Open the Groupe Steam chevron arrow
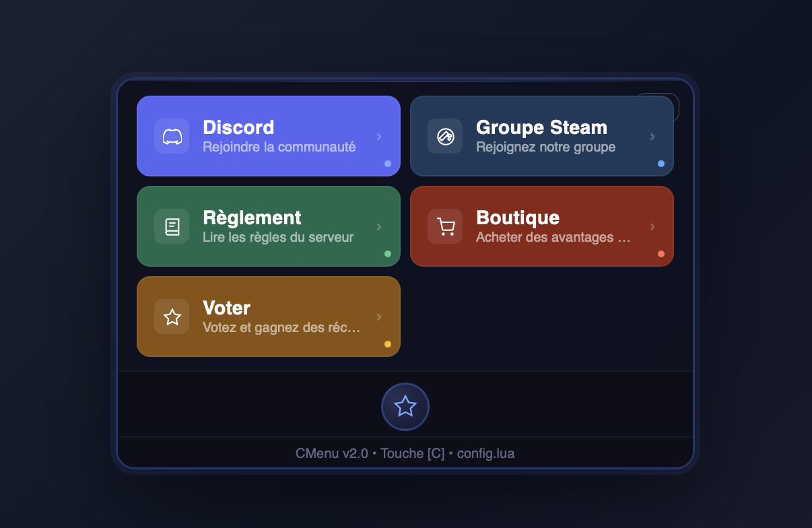Image resolution: width=812 pixels, height=528 pixels. 652,137
